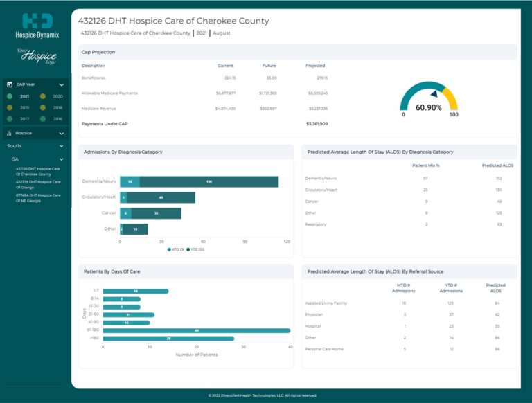Open 432126 DHT Hospice Care Of Cherokee County
This screenshot has height=403, width=532.
click(37, 171)
